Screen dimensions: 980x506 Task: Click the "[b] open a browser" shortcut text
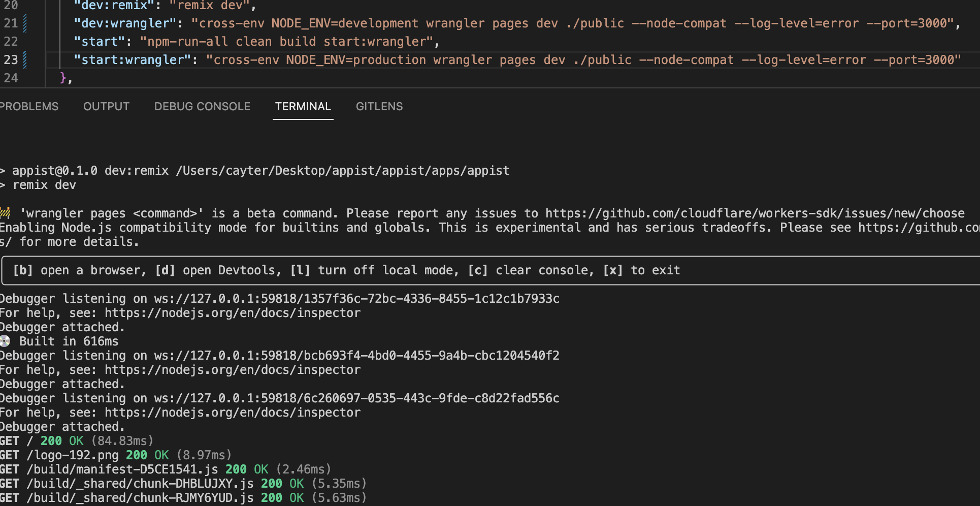(x=79, y=270)
